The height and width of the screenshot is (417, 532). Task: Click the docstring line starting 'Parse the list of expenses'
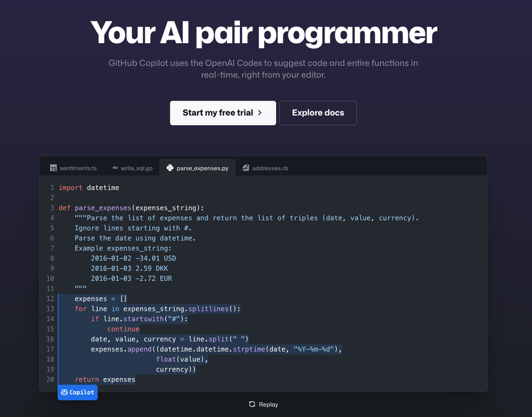click(246, 217)
